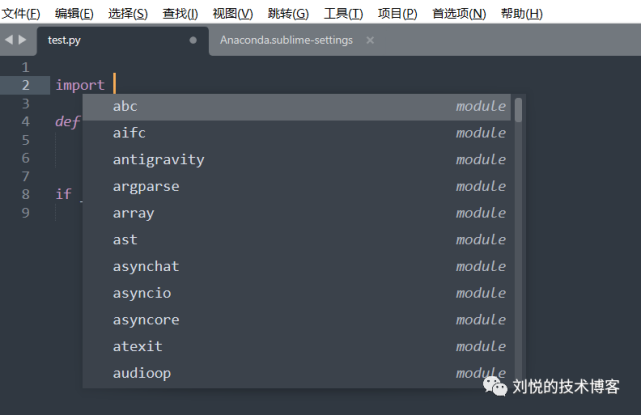This screenshot has height=415, width=641.
Task: Select asyncore completion entry
Action: [296, 320]
